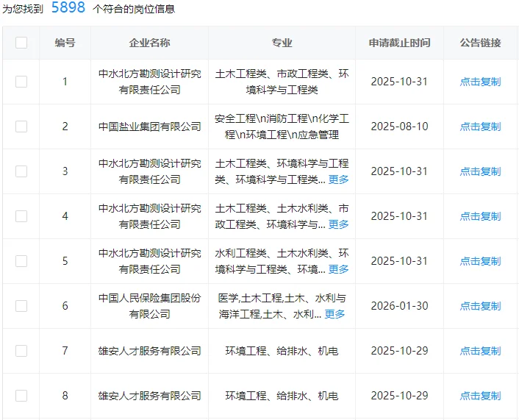
Task: Click row 4 中水北方勘测设计研究 company cell
Action: tap(150, 216)
